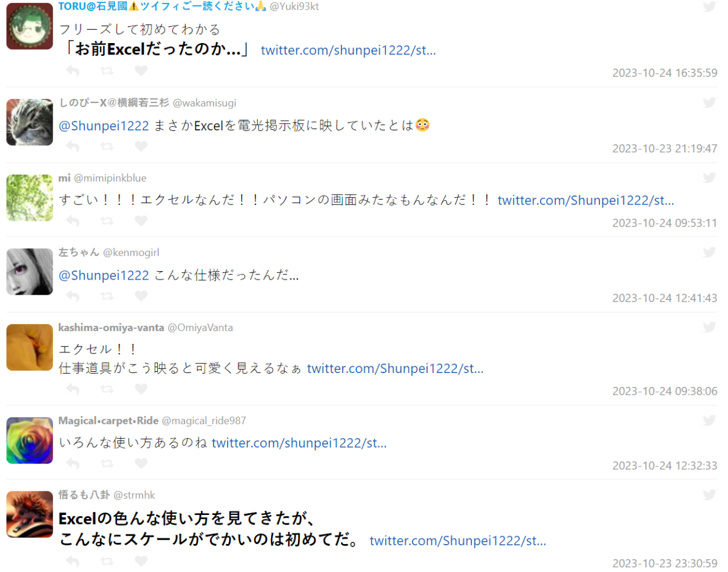Reply to 左ちゃん's tweet
Image resolution: width=728 pixels, height=572 pixels.
pos(72,296)
